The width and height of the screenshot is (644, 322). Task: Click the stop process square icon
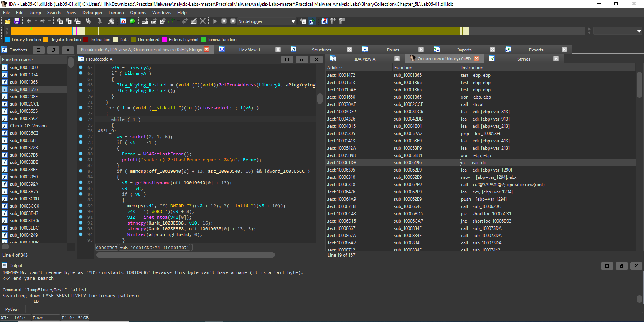233,21
